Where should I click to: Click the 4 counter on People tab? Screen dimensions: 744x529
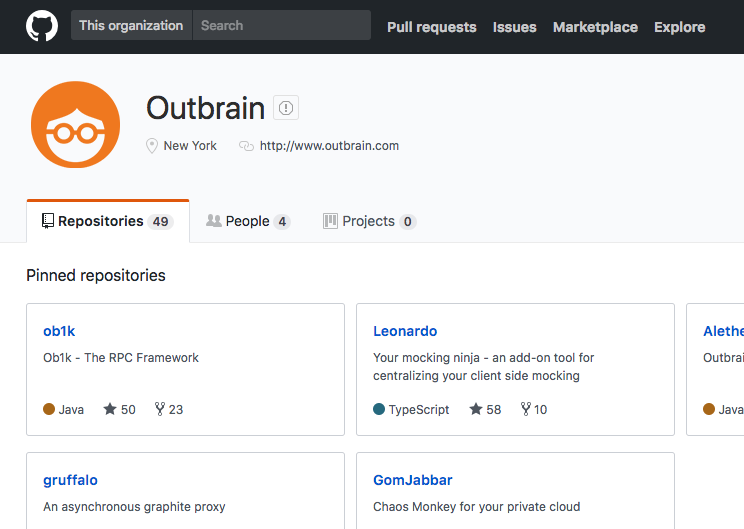point(282,222)
